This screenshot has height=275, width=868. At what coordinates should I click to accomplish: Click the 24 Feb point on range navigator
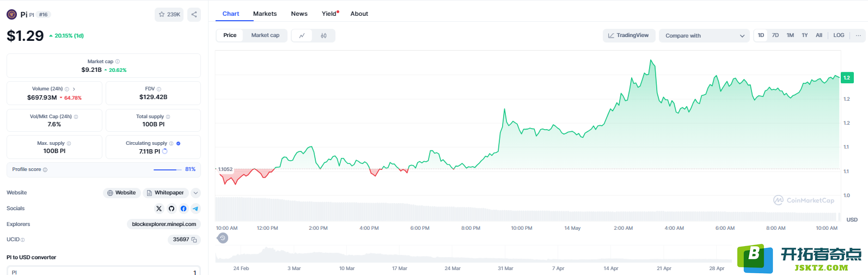241,268
